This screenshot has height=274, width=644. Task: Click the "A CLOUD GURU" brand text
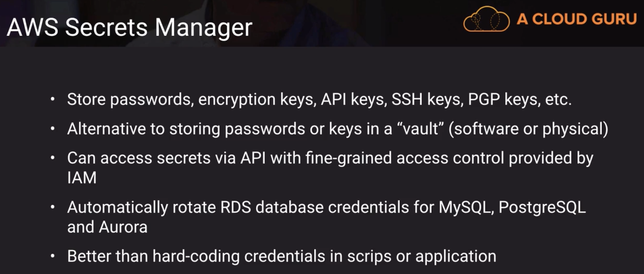(576, 19)
